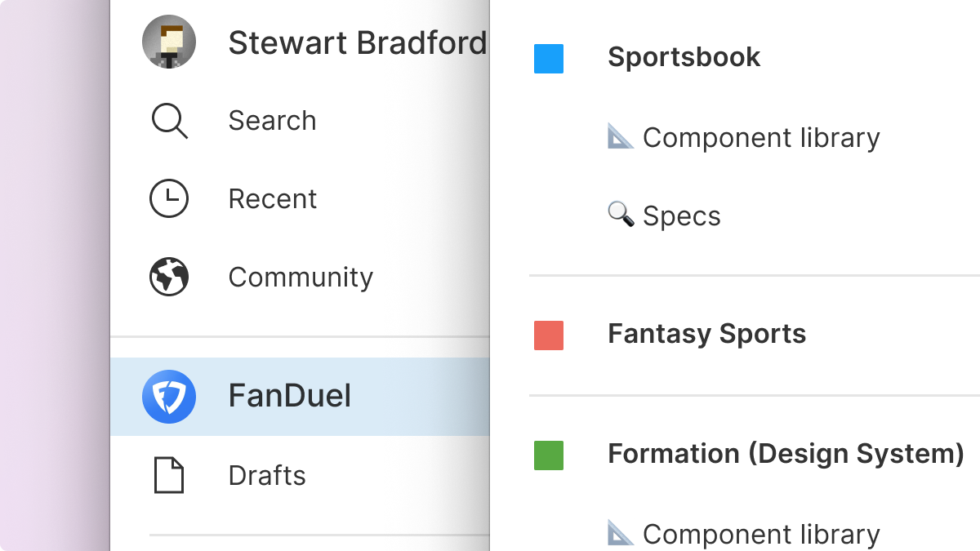Click the Search magnifying glass icon
This screenshot has height=551, width=980.
point(169,122)
